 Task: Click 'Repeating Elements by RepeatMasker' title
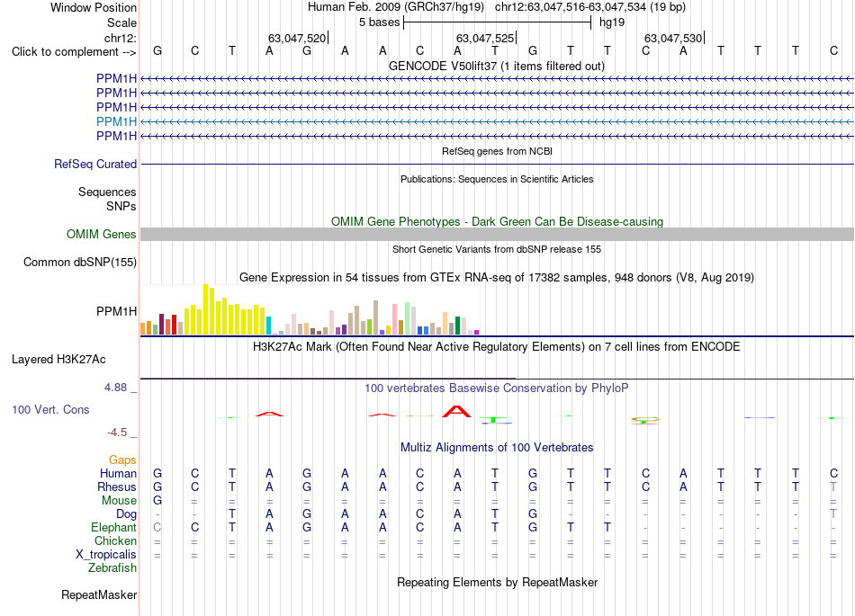coord(497,583)
